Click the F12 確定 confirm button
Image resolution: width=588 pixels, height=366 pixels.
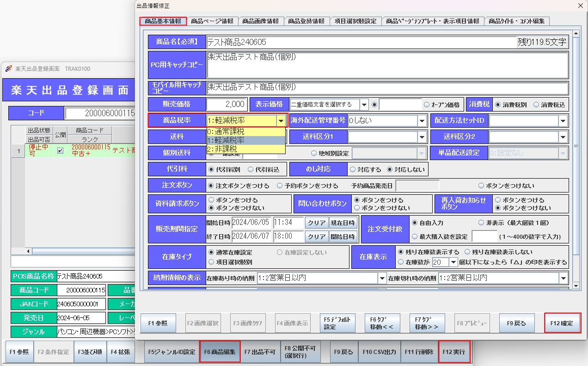(x=562, y=323)
